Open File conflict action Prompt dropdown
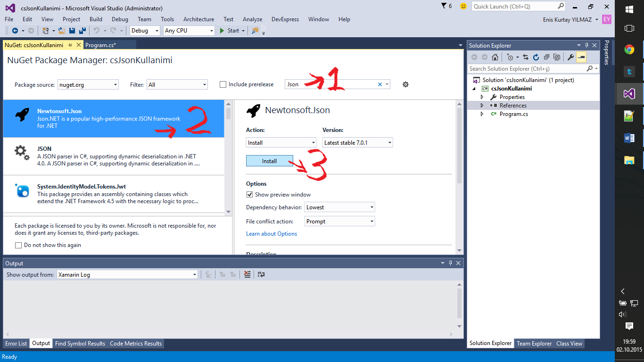Image resolution: width=644 pixels, height=362 pixels. 340,221
